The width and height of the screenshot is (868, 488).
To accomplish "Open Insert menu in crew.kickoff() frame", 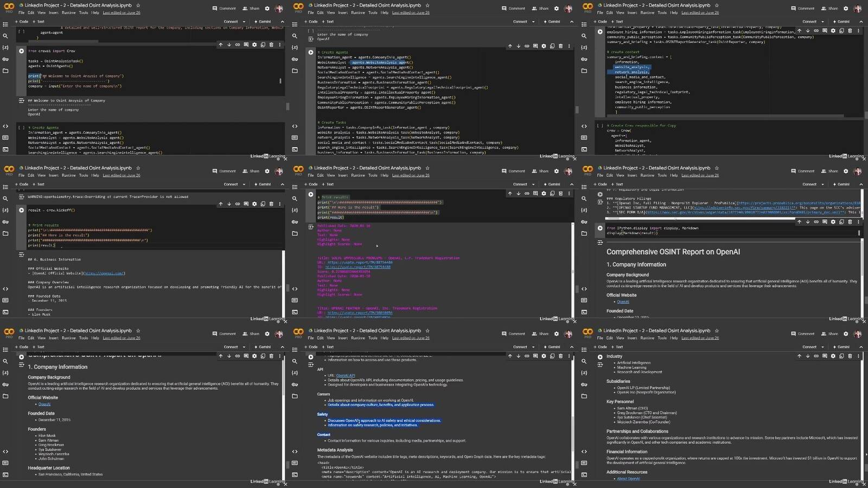I will tap(54, 175).
